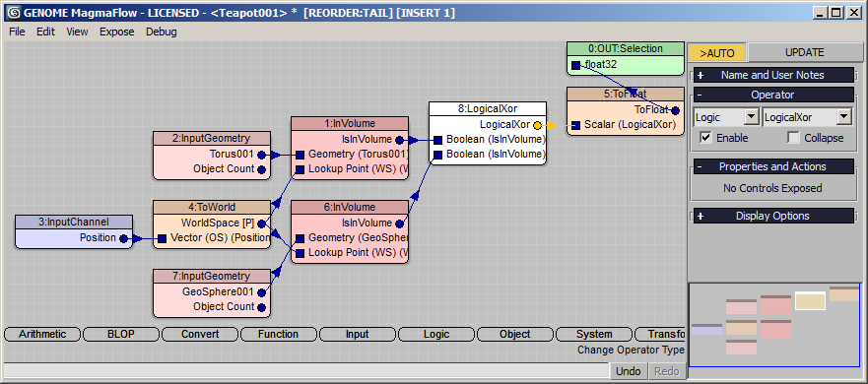This screenshot has width=868, height=384.
Task: Open the Transform operator category
Action: (661, 334)
